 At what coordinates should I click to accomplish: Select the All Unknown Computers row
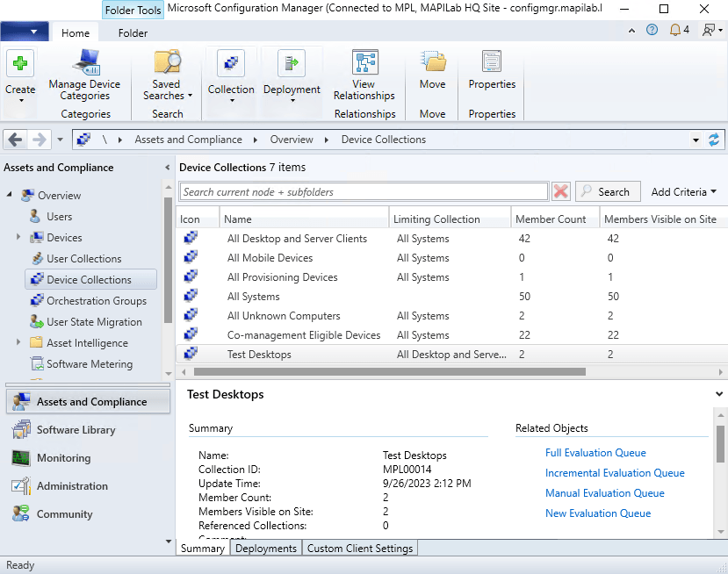451,316
